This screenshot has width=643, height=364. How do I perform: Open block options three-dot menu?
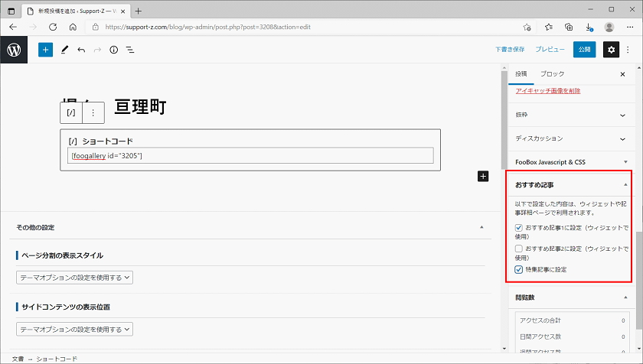click(x=93, y=112)
